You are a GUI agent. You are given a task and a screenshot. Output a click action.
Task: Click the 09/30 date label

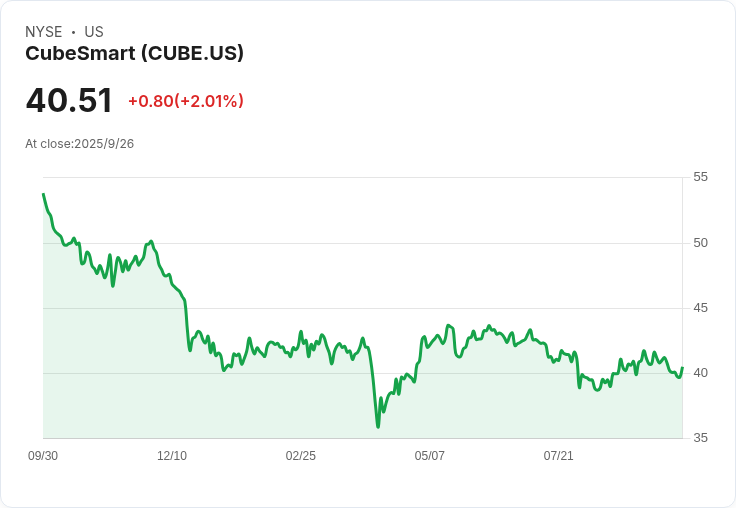click(x=43, y=456)
